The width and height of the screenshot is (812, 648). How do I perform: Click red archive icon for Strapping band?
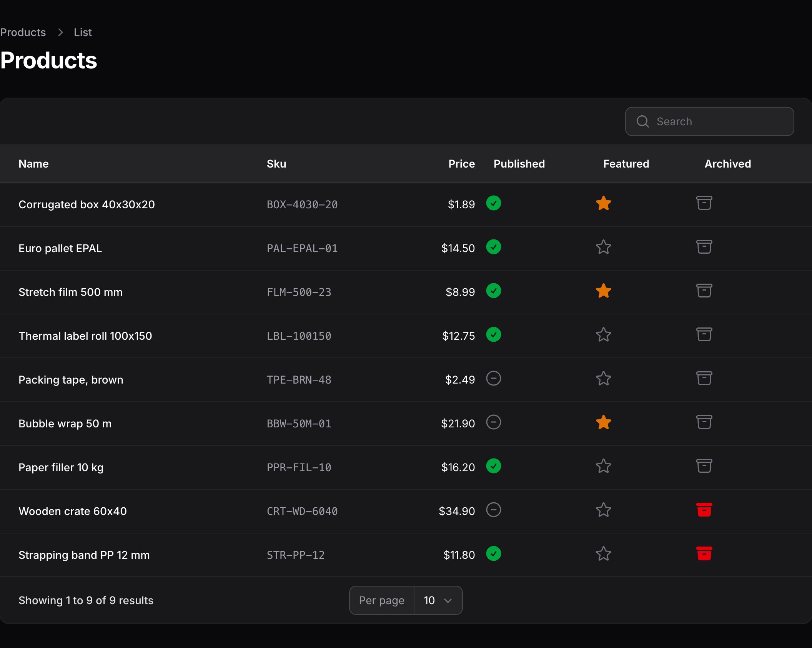coord(704,554)
